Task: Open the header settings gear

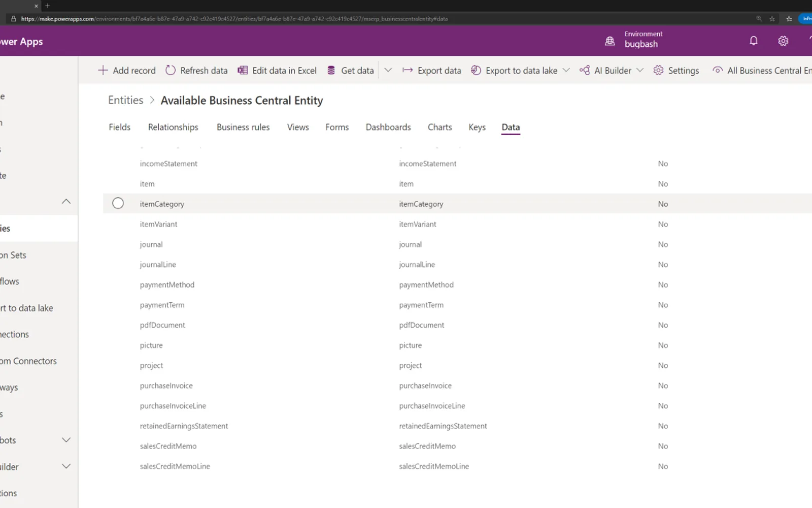Action: pyautogui.click(x=783, y=41)
